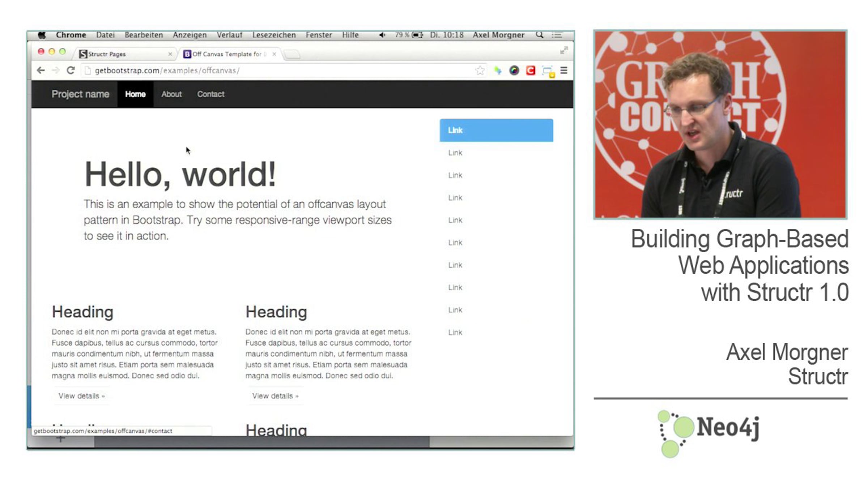The height and width of the screenshot is (488, 868).
Task: Select the Home navbar item
Action: click(135, 94)
